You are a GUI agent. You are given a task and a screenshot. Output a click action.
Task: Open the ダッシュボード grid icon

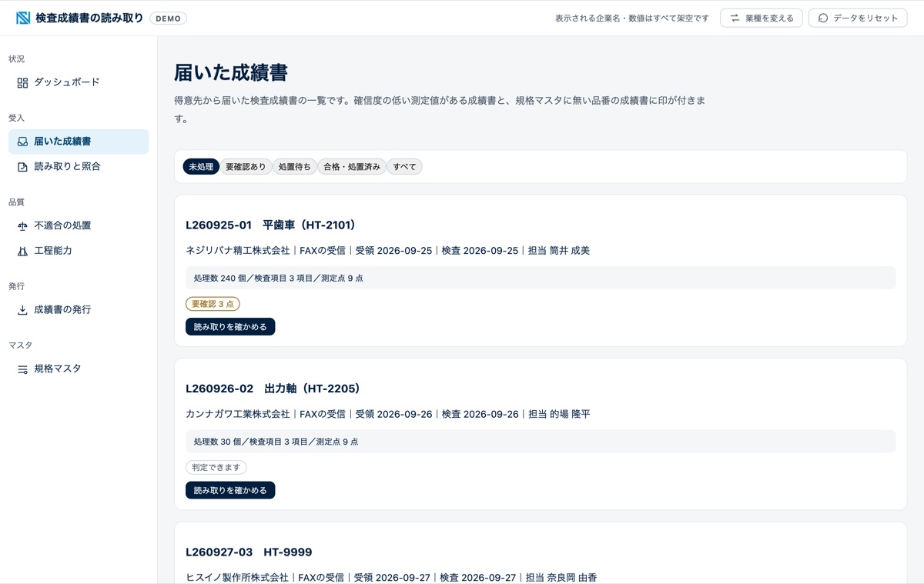coord(22,82)
